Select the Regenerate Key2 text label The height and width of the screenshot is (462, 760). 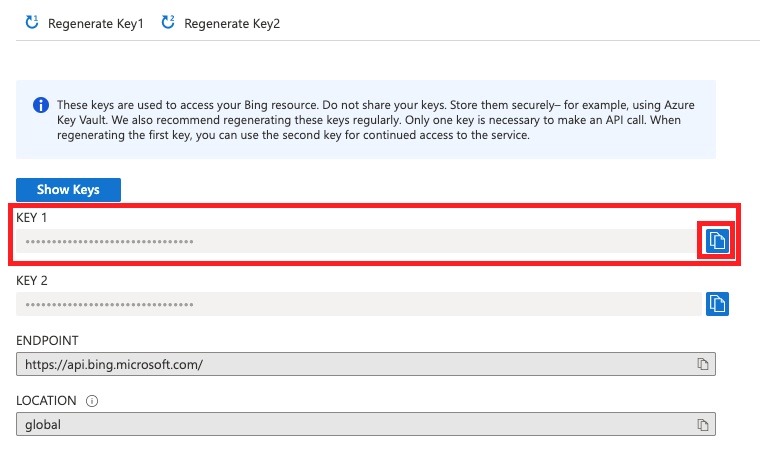click(x=232, y=24)
